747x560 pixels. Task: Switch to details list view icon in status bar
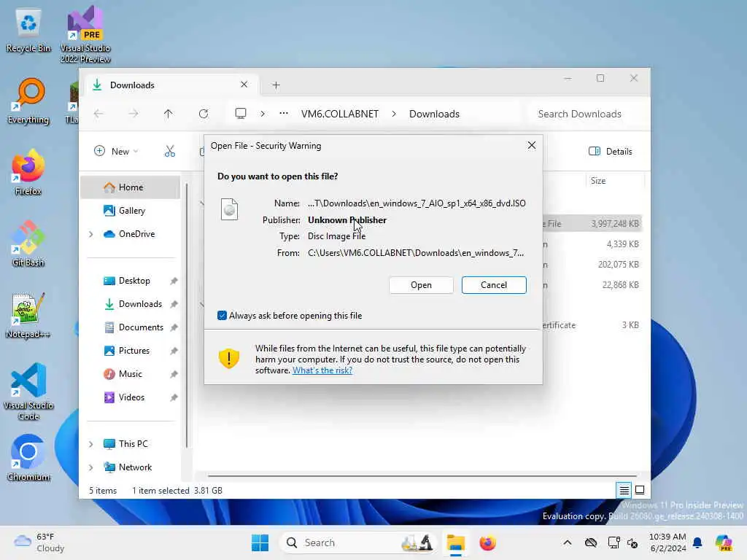point(624,489)
